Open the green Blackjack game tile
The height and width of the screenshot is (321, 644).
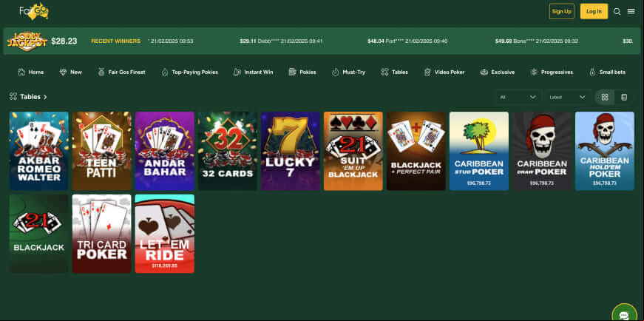pos(39,234)
